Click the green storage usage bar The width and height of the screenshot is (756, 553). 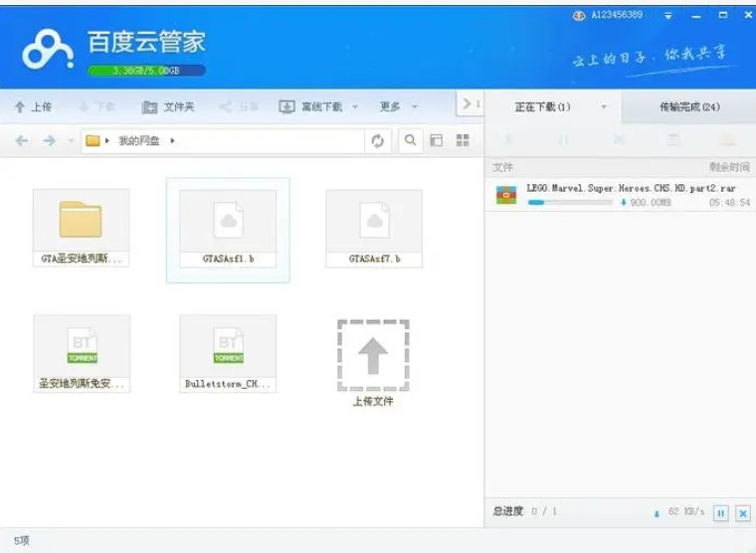tap(145, 71)
